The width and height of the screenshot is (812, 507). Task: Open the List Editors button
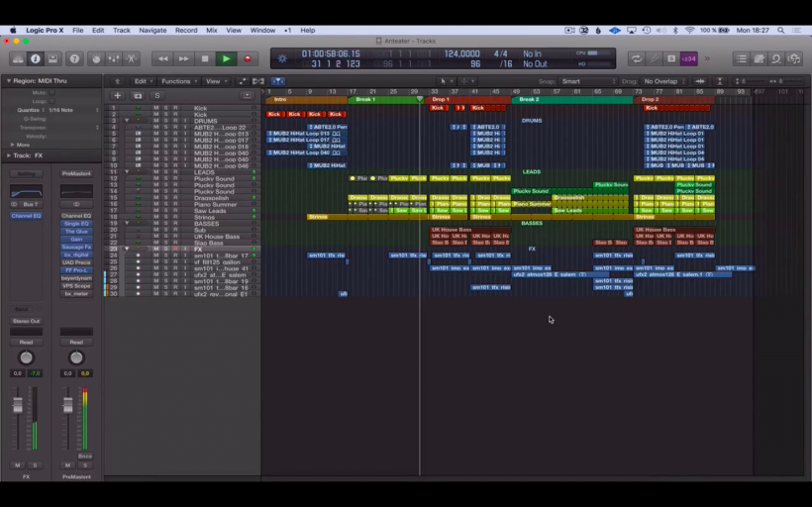[741, 59]
